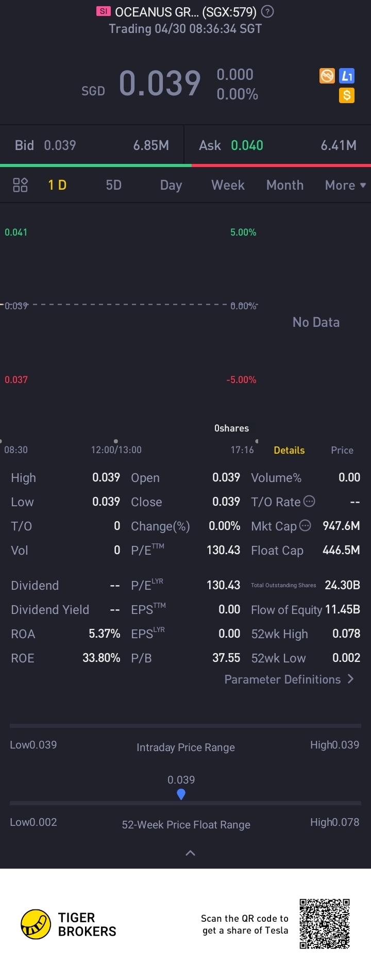Screen dimensions: 371x980
Task: Open the chart layout grid icon
Action: coord(20,185)
